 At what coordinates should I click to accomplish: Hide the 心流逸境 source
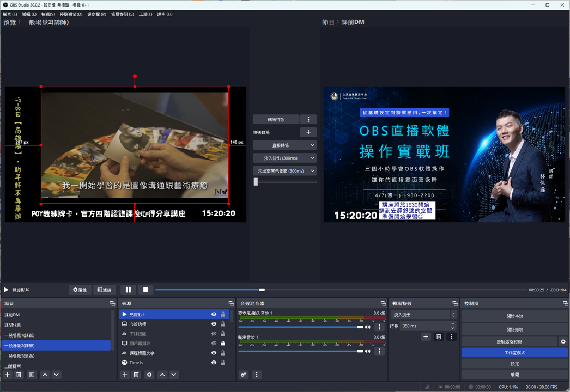[214, 324]
